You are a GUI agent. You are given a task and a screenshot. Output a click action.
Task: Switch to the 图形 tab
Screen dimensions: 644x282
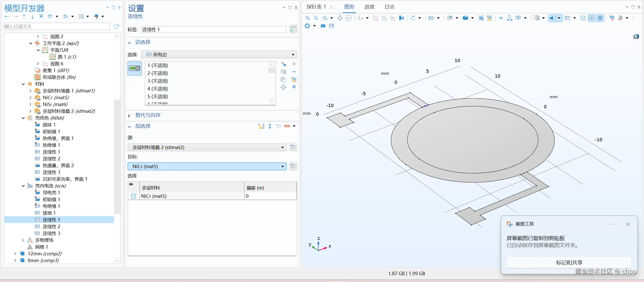pyautogui.click(x=349, y=7)
